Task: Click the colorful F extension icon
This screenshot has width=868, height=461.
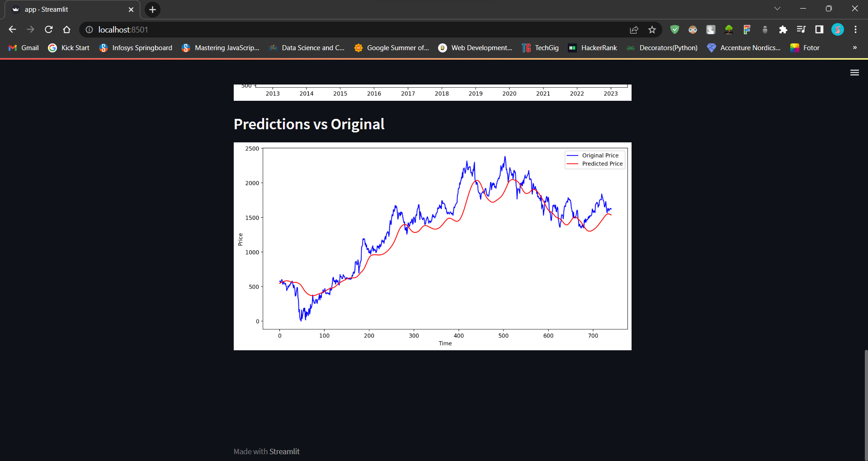Action: click(x=747, y=29)
